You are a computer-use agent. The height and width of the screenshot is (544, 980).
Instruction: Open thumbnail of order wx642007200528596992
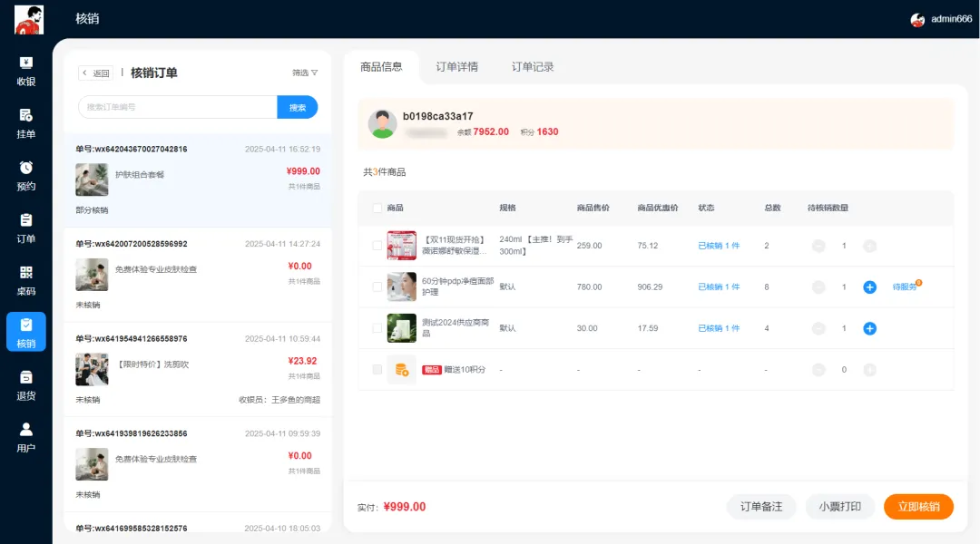[92, 275]
